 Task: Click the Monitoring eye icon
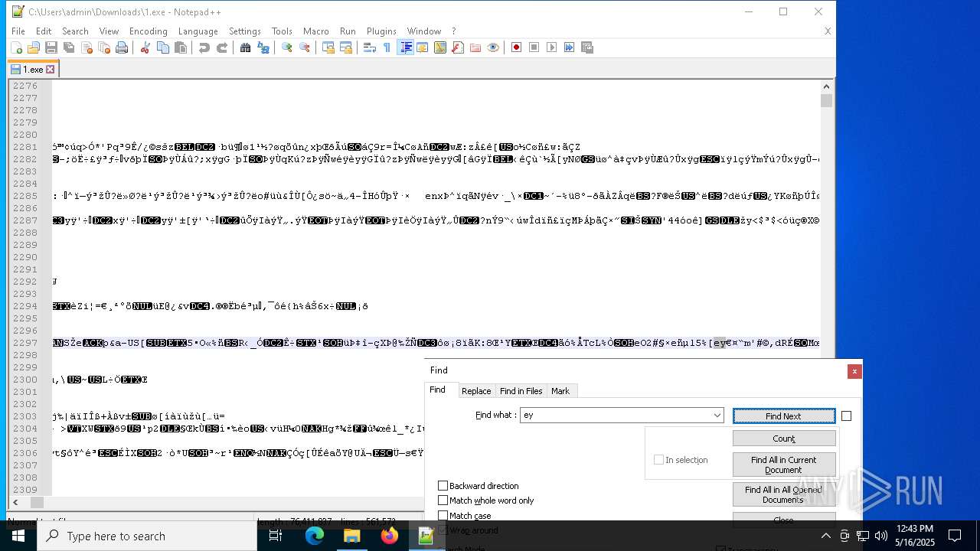pyautogui.click(x=493, y=47)
